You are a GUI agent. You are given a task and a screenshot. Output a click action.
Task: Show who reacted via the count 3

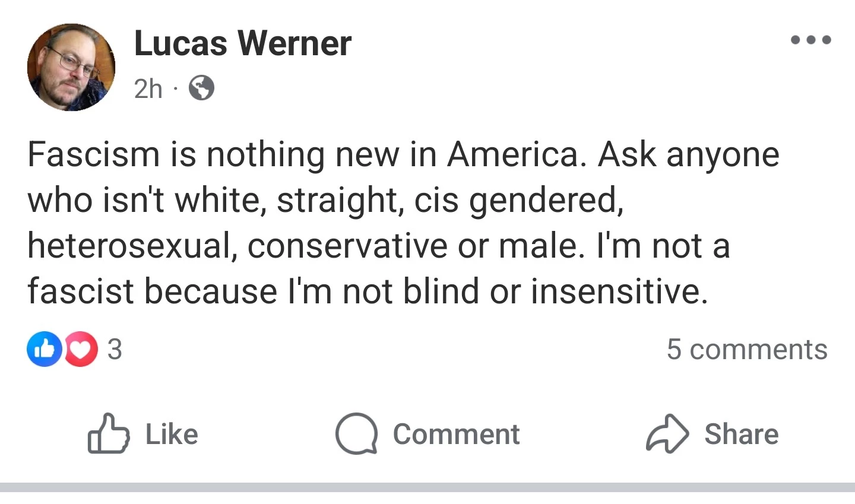[x=115, y=349]
